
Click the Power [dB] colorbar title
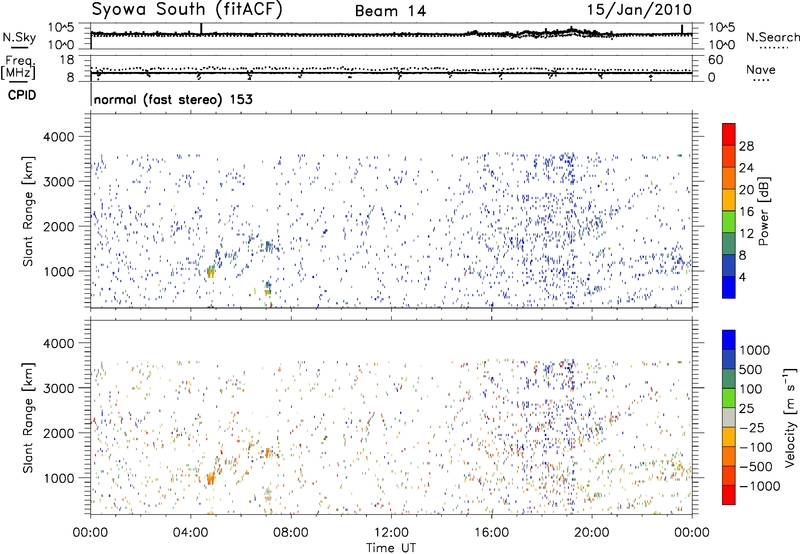tap(764, 212)
